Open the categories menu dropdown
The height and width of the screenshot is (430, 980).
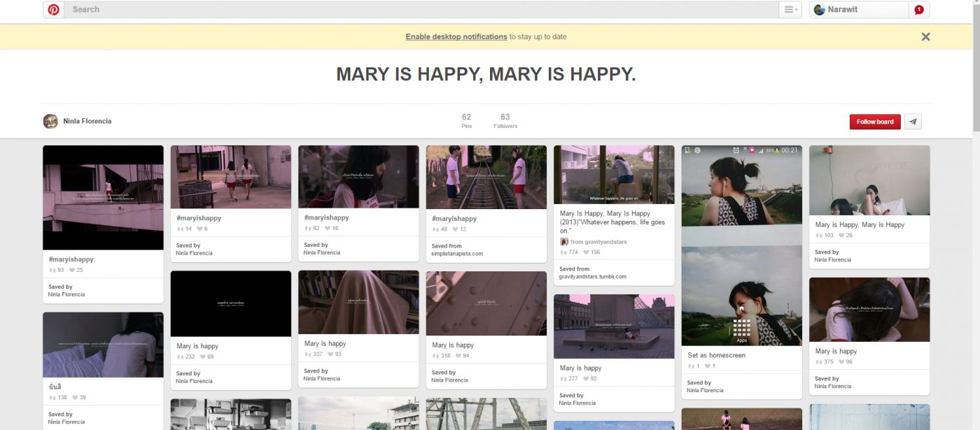click(x=790, y=10)
